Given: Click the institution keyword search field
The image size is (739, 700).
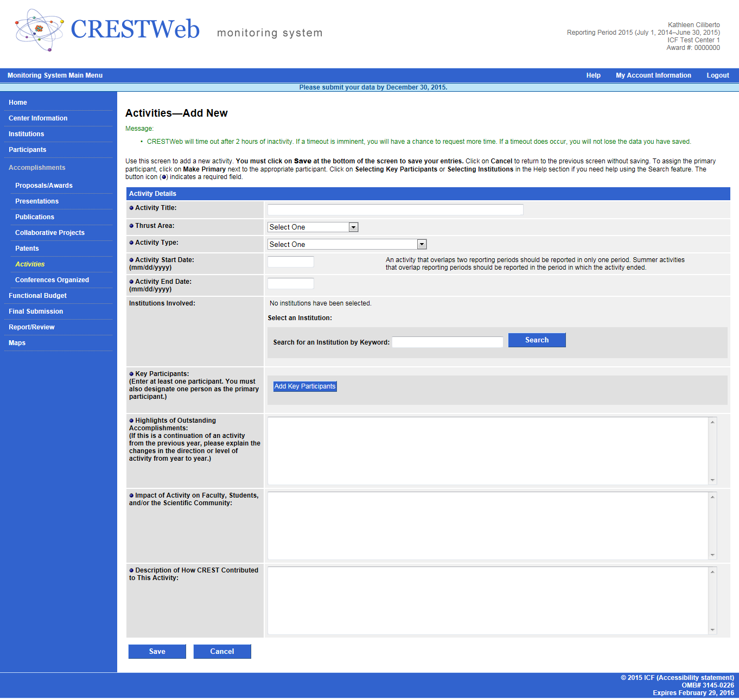Looking at the screenshot, I should click(448, 342).
